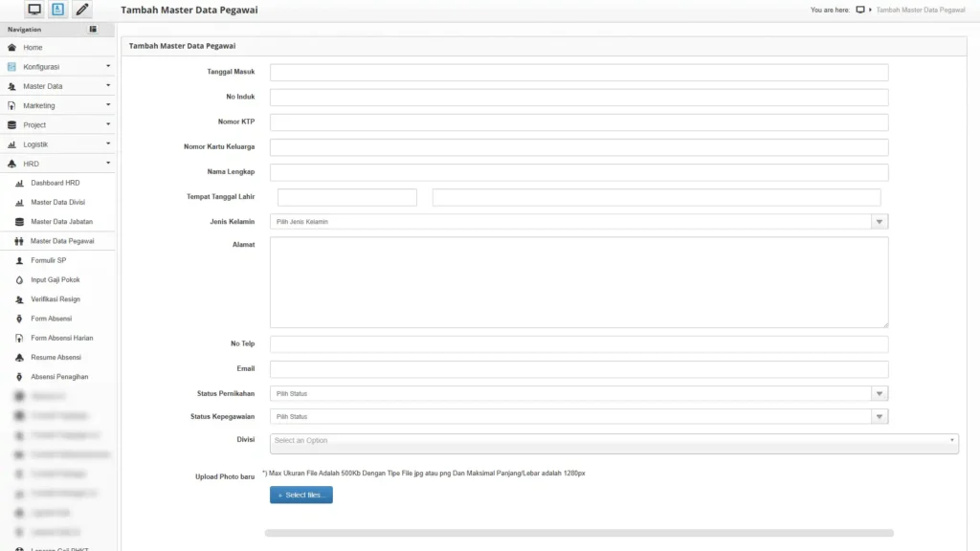Go to Verifikasi Resign page
The image size is (980, 551).
56,299
